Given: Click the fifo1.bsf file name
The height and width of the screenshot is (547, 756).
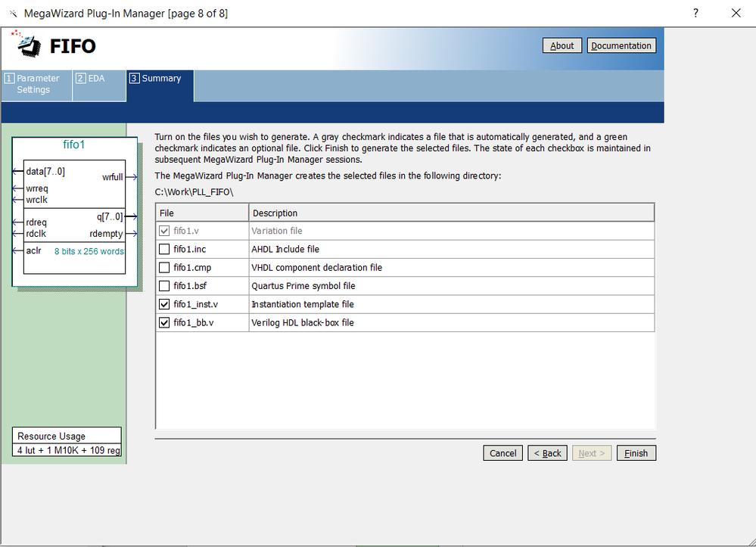Looking at the screenshot, I should pos(190,286).
